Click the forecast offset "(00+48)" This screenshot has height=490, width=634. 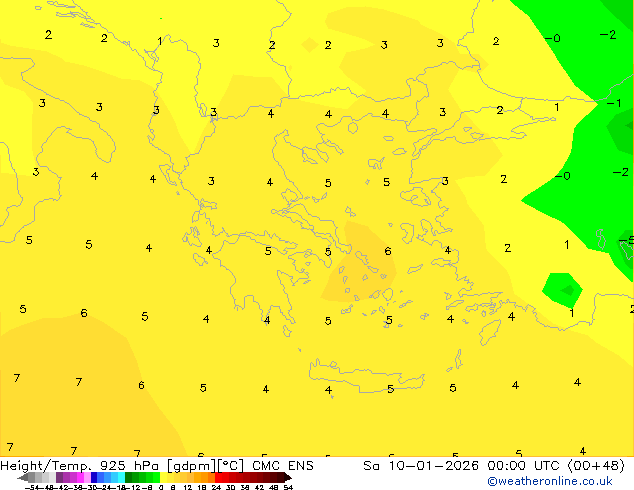pos(596,466)
